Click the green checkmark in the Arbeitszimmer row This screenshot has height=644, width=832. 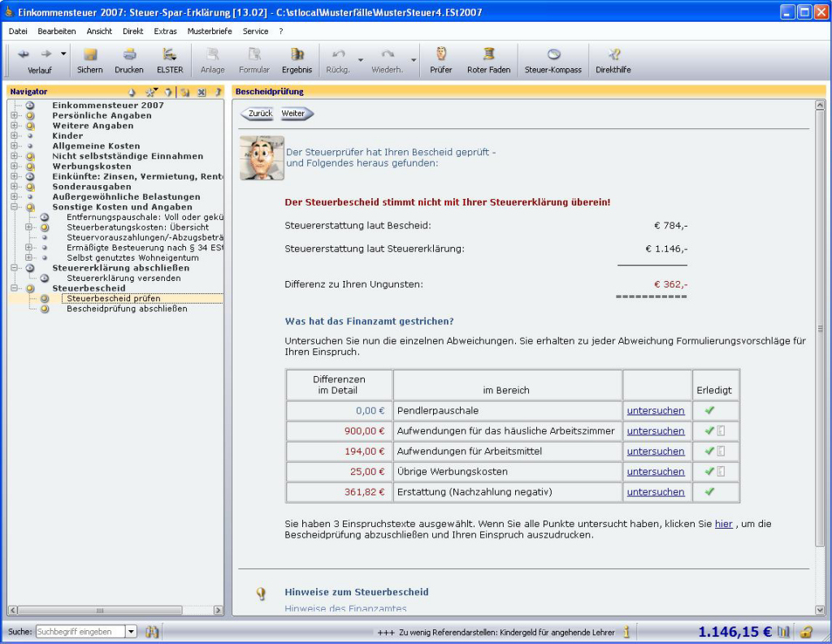709,430
